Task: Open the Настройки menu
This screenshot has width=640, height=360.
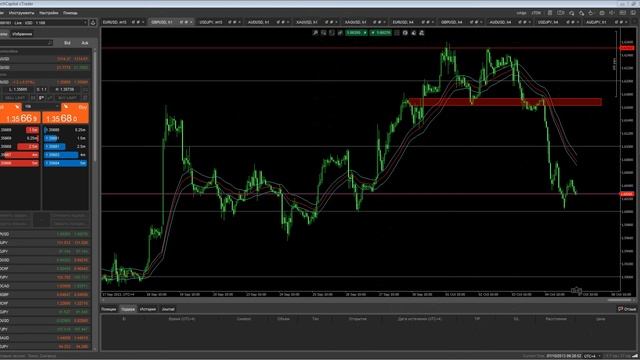Action: coord(49,13)
